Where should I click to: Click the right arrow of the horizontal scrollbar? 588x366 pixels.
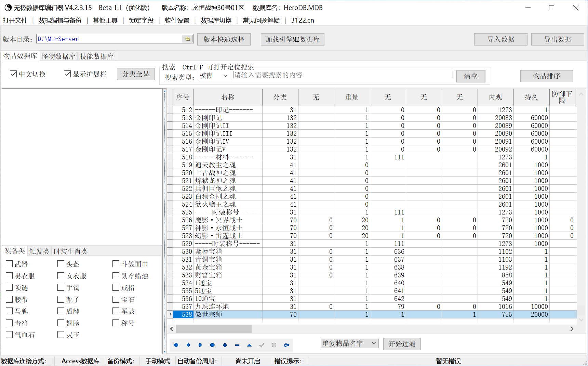[572, 329]
